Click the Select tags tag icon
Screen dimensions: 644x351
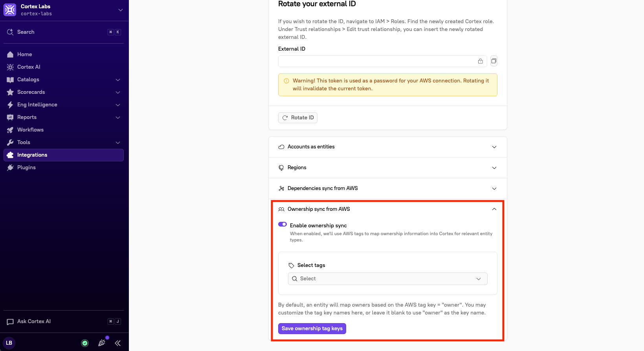click(x=291, y=265)
